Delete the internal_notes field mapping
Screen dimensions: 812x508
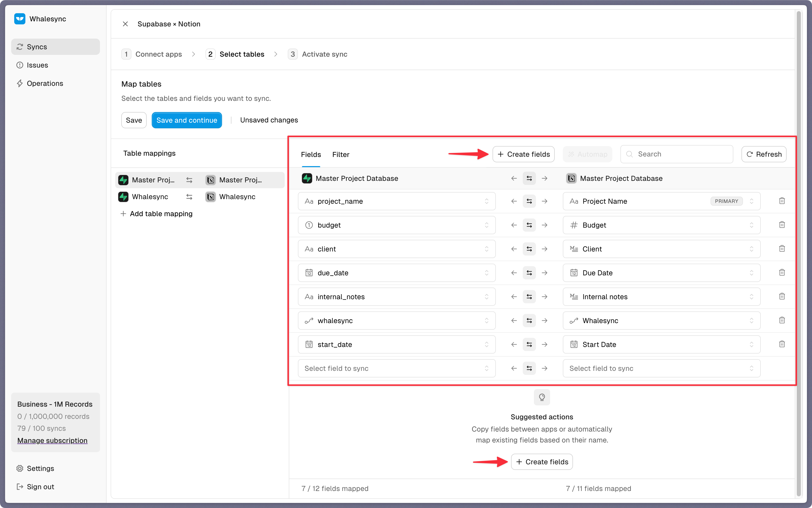point(782,296)
